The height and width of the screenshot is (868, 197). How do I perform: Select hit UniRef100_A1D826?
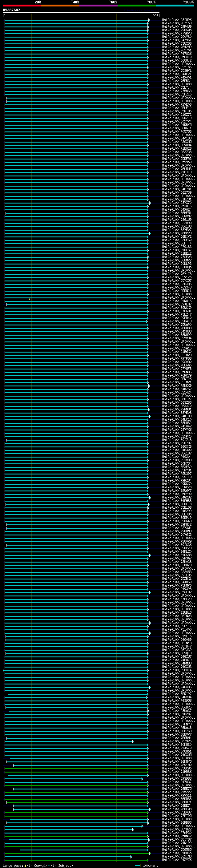click(176, 148)
